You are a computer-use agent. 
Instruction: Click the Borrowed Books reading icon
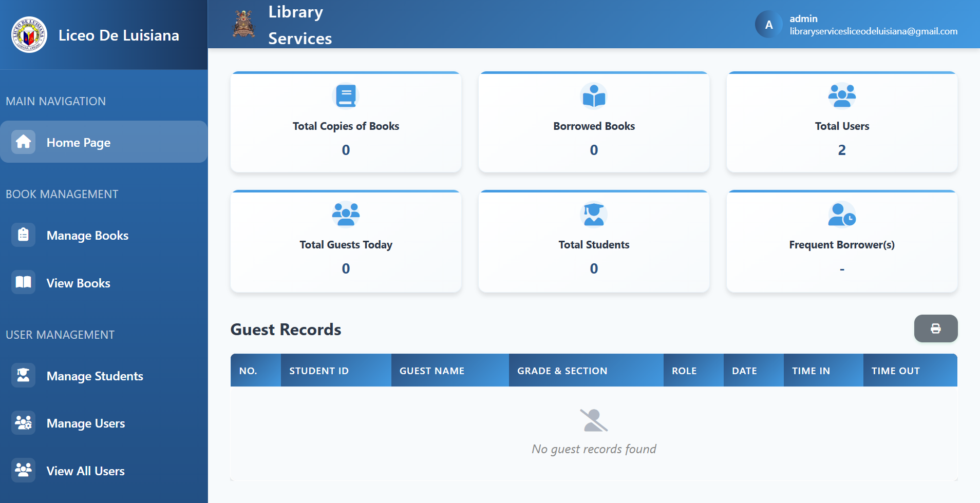[x=593, y=95]
